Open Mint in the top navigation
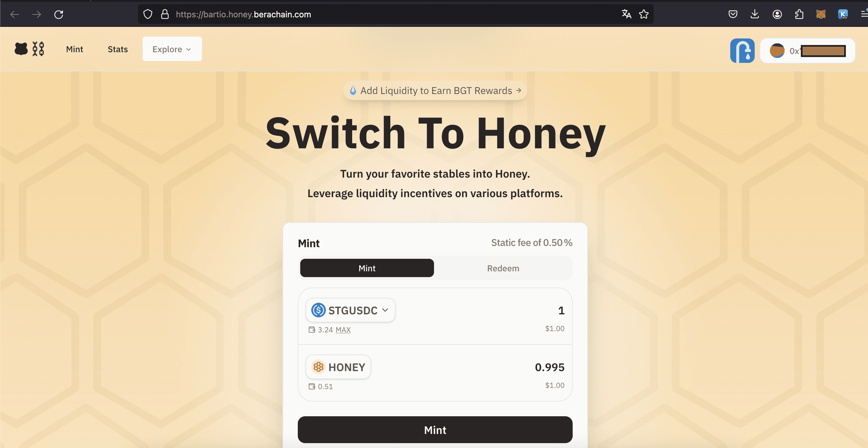Screen dimensions: 868x448 (75, 49)
